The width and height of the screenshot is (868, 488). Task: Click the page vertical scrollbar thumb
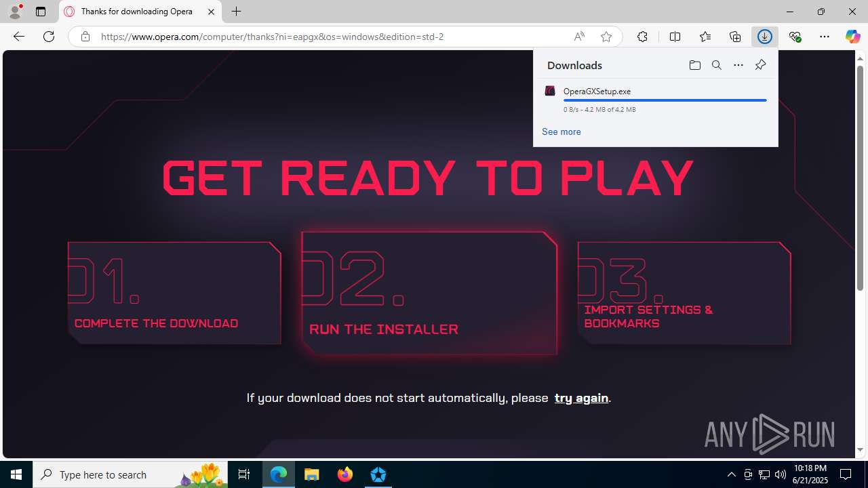click(861, 178)
